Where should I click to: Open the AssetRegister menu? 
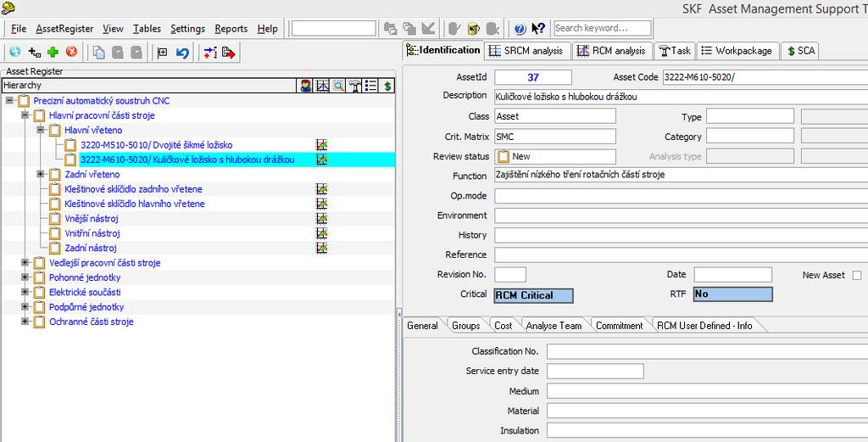point(64,29)
